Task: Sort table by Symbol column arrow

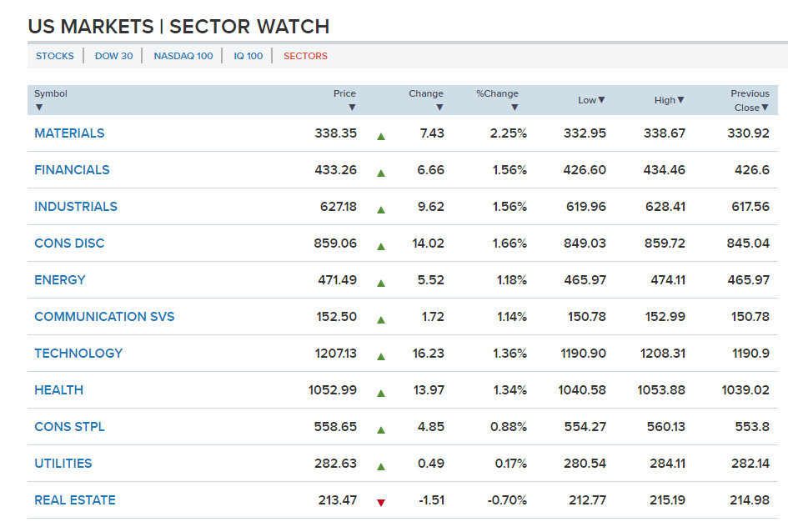Action: (x=39, y=108)
